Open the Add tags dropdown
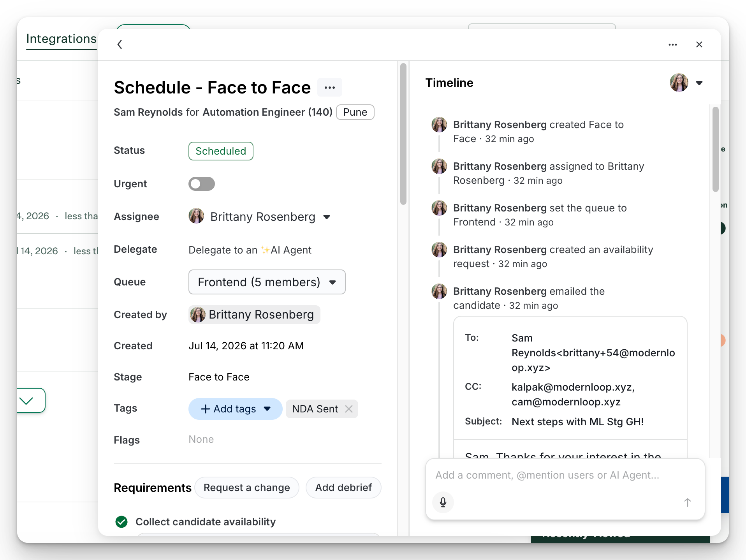 click(235, 409)
